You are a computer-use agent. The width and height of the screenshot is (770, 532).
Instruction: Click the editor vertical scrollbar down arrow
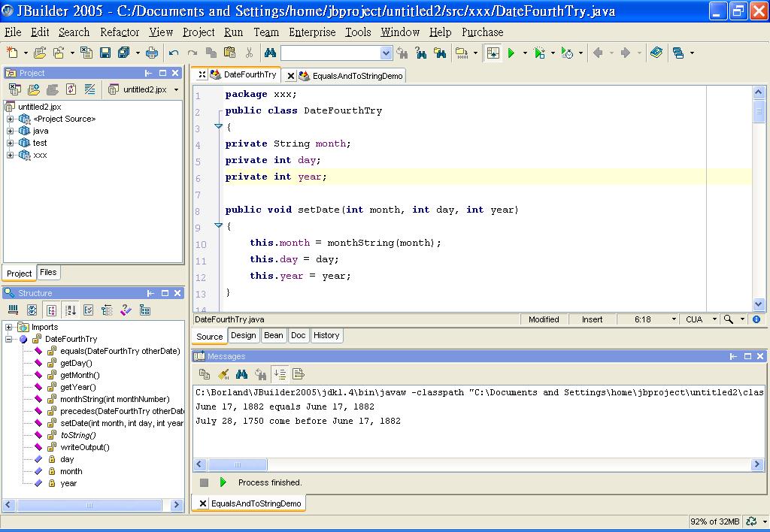[x=758, y=304]
